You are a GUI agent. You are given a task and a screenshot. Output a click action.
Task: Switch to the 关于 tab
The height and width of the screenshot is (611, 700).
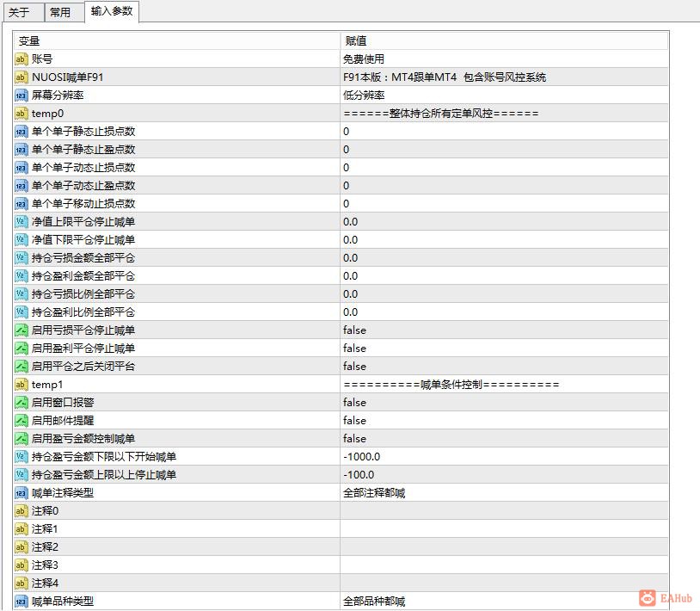(x=24, y=12)
